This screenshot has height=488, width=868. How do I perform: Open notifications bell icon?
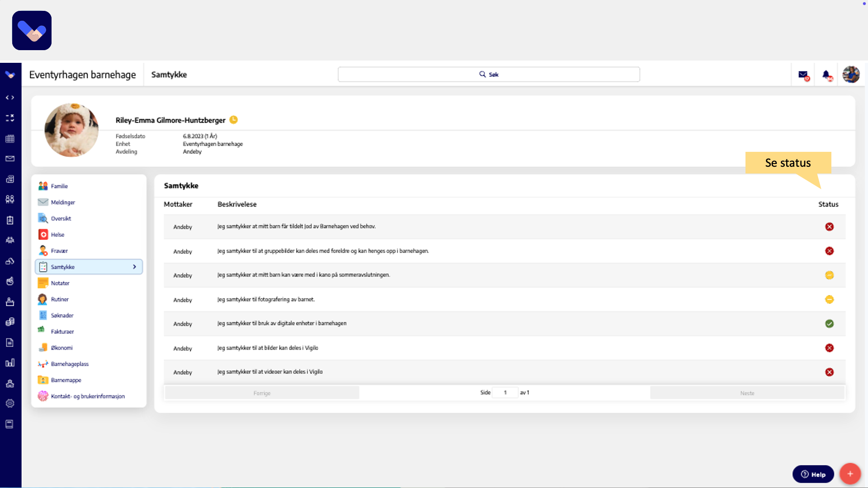tap(826, 75)
